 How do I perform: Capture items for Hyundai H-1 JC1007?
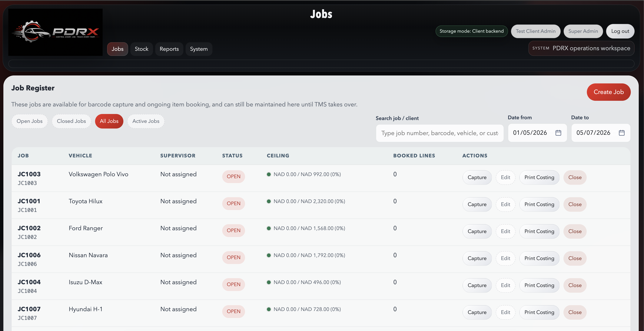click(477, 313)
